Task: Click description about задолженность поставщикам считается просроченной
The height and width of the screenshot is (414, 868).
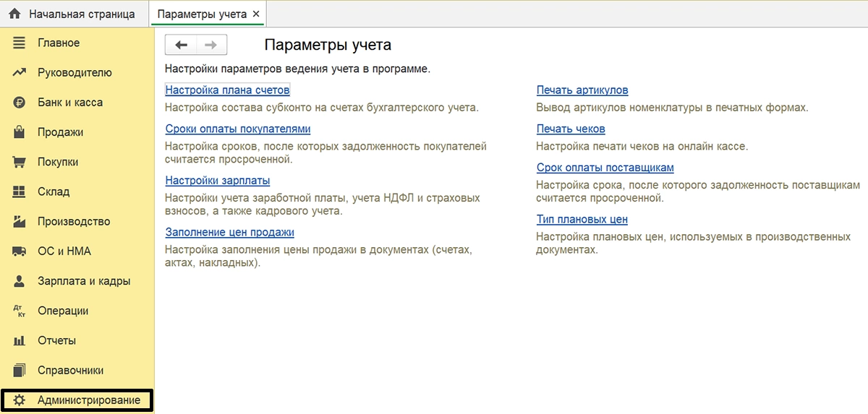Action: pyautogui.click(x=698, y=191)
